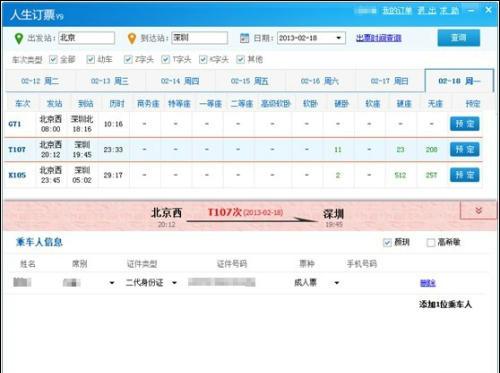Toggle the 动车 train type checkbox
This screenshot has height=373, width=500.
[x=90, y=59]
